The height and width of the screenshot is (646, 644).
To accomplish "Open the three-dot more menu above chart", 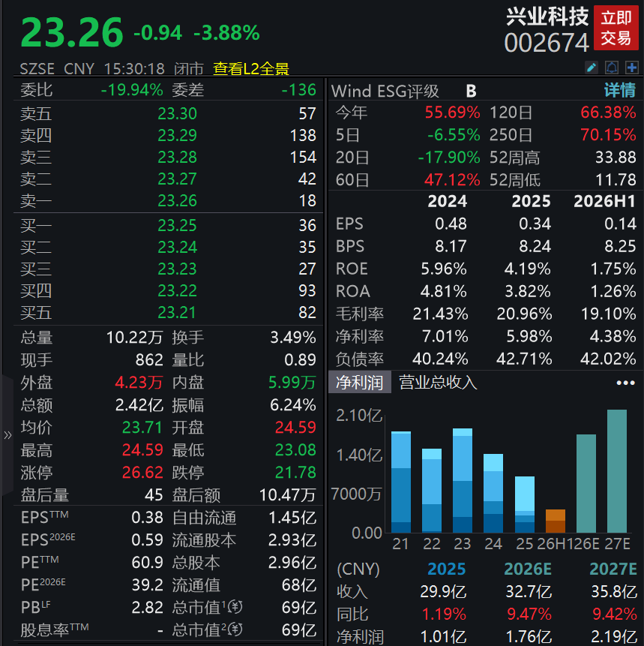I will click(x=625, y=383).
